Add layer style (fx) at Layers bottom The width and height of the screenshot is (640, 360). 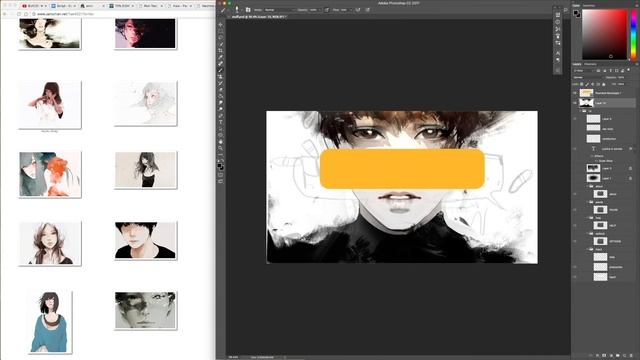[598, 356]
